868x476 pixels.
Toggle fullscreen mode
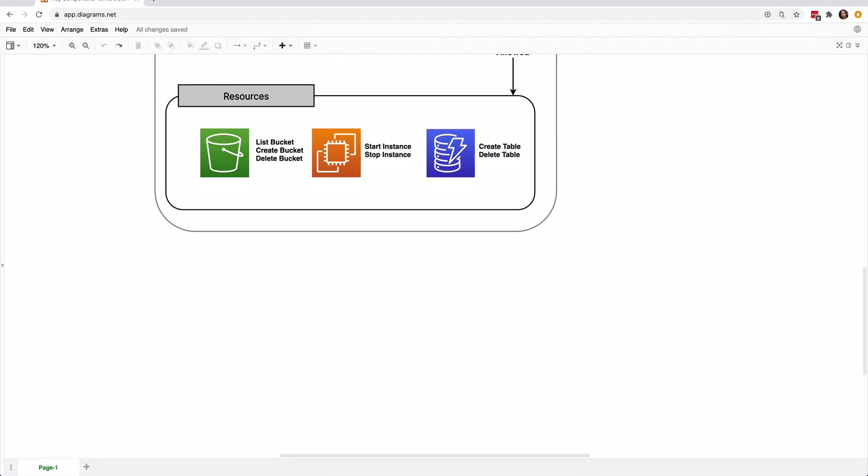tap(840, 45)
